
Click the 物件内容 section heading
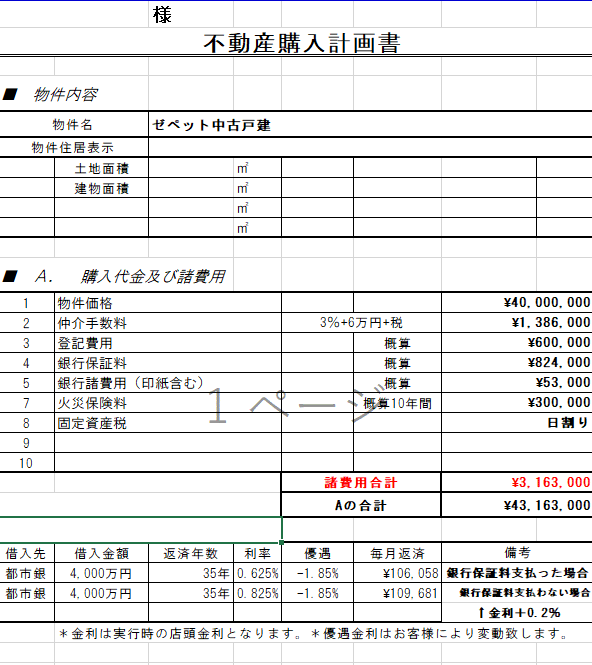pos(65,94)
